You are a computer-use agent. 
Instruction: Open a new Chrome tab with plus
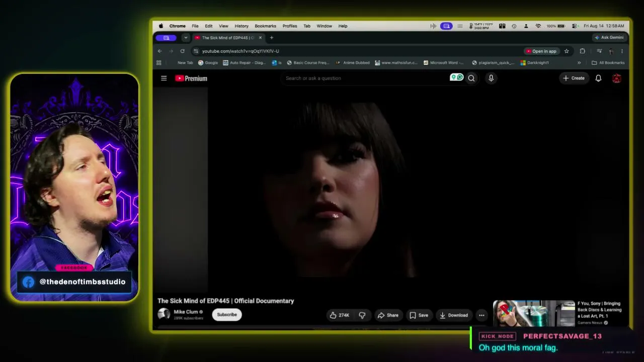pyautogui.click(x=272, y=38)
